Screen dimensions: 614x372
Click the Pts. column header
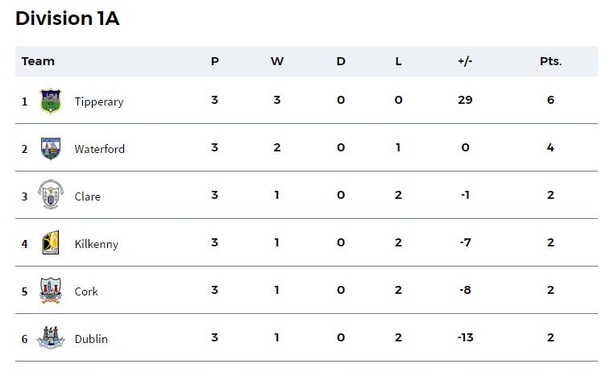(551, 61)
